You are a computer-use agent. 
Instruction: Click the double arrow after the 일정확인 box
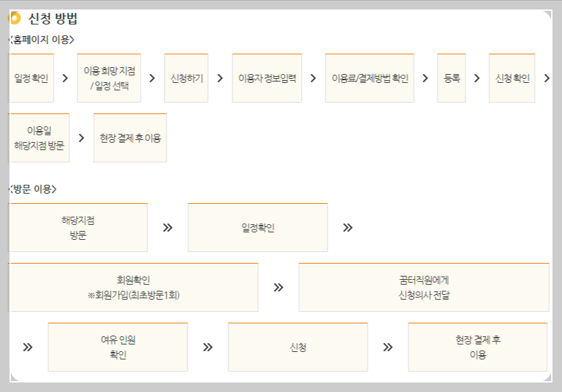pos(347,227)
